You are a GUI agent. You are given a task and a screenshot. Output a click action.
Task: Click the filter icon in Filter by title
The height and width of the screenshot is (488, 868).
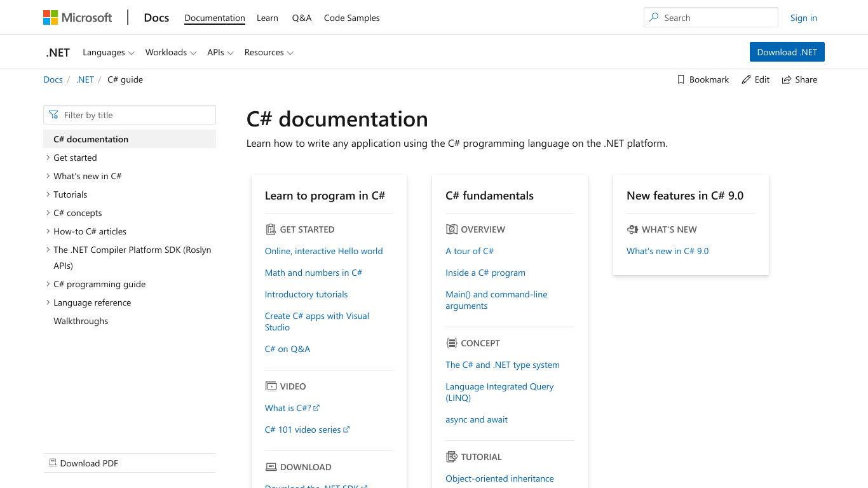pos(54,115)
